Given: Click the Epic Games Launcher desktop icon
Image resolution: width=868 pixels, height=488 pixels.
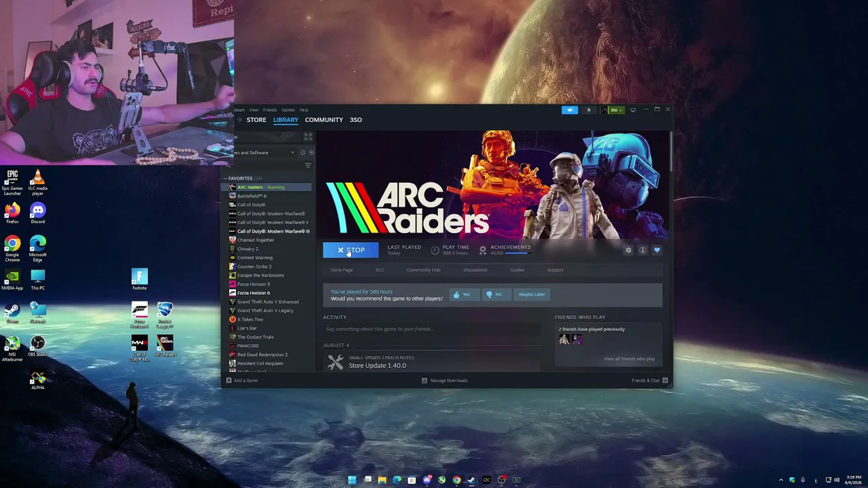Looking at the screenshot, I should 12,183.
